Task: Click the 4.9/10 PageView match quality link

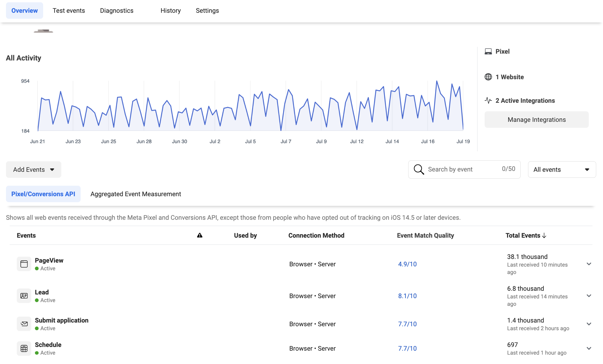Action: tap(407, 264)
